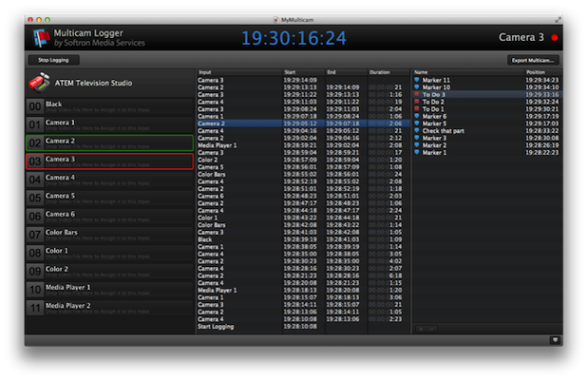Screen dimensions: 588x380
Task: Click the red flag icon beside To Do 3
Action: (x=417, y=95)
